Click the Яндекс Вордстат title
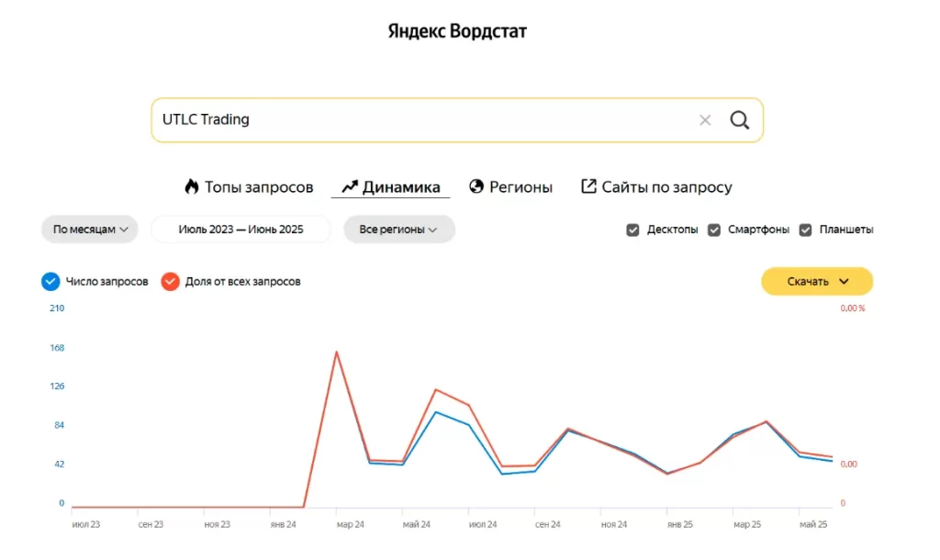Image resolution: width=940 pixels, height=560 pixels. (457, 31)
